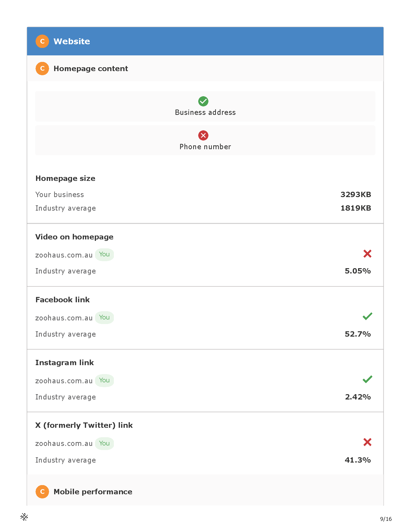Screen dimensions: 411x532
Task: Click the C grade badge beside Mobile performance
Action: click(x=42, y=492)
